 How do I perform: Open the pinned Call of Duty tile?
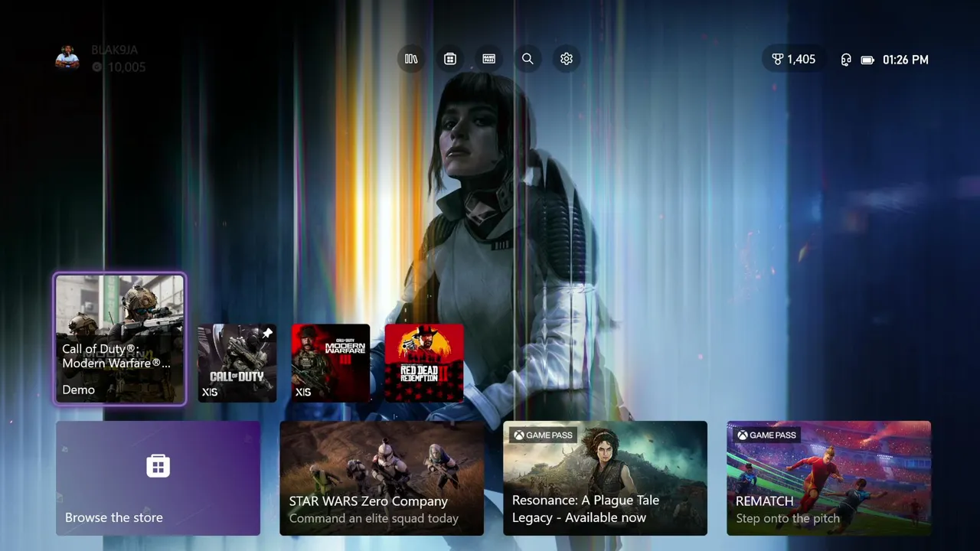[x=237, y=363]
